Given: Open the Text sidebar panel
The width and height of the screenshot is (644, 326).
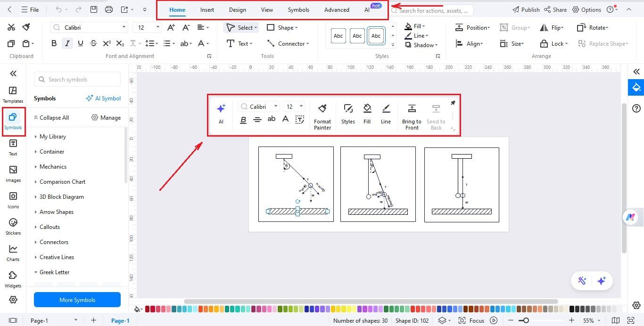Looking at the screenshot, I should coord(13,147).
